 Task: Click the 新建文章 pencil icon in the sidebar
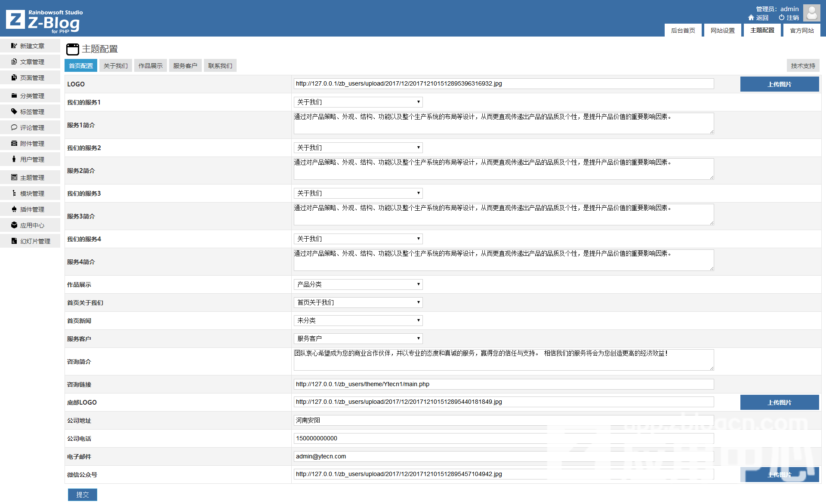14,46
